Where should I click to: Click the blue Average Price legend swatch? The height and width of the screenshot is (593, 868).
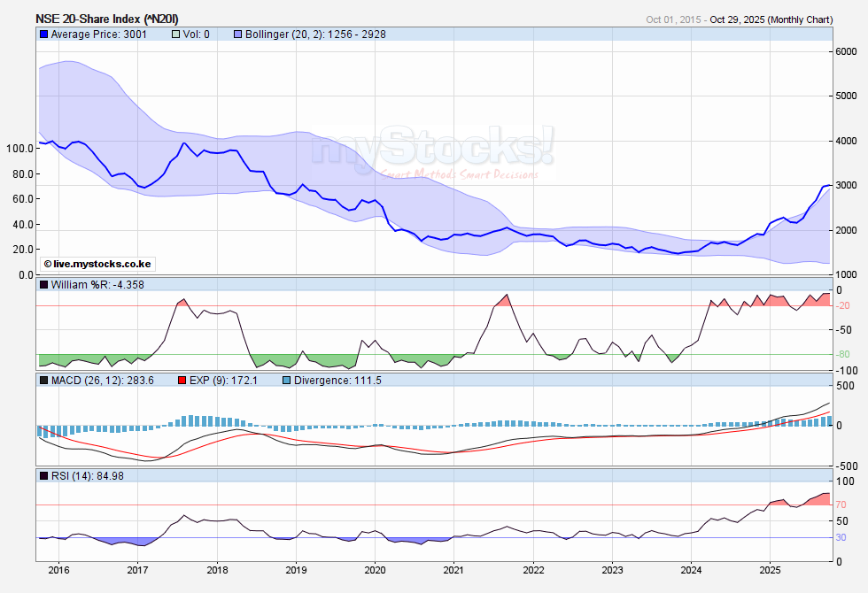[x=43, y=35]
